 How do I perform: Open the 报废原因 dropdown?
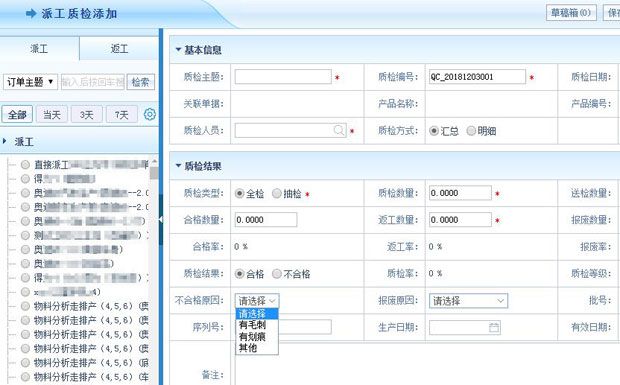point(468,301)
